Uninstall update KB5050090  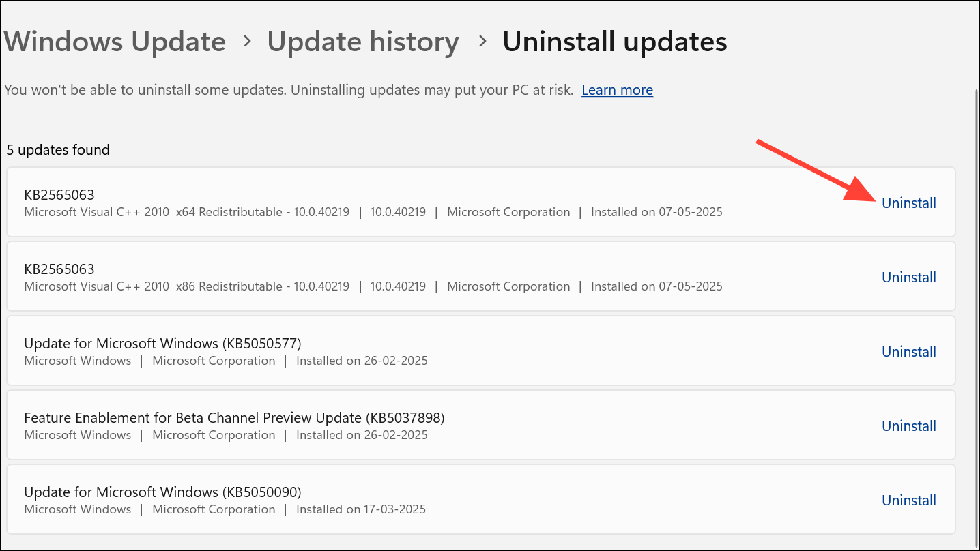[908, 500]
